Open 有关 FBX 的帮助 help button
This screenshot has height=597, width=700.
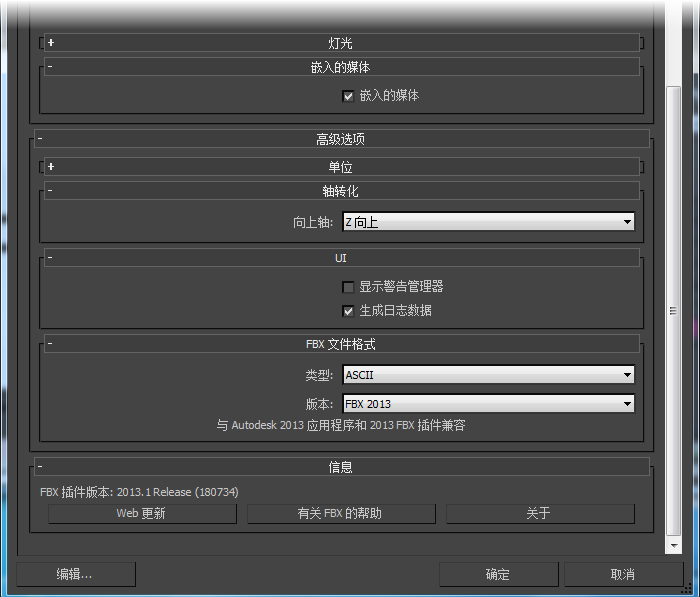pos(341,514)
